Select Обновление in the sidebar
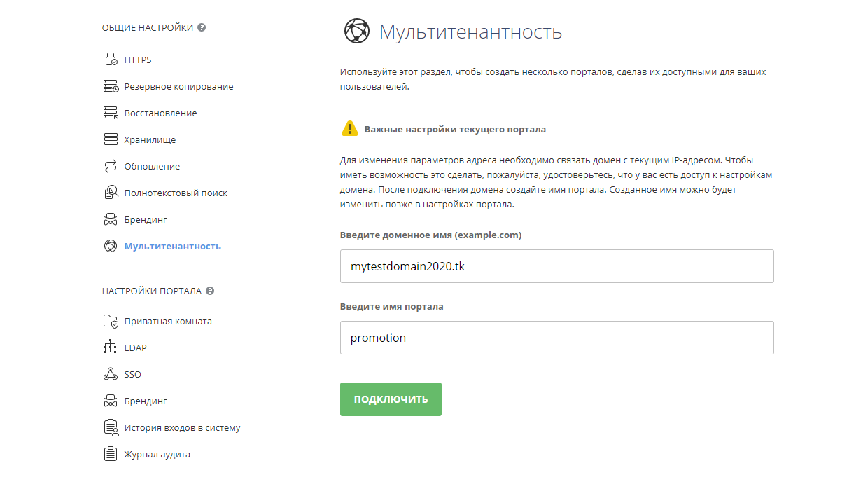This screenshot has width=868, height=496. point(153,166)
